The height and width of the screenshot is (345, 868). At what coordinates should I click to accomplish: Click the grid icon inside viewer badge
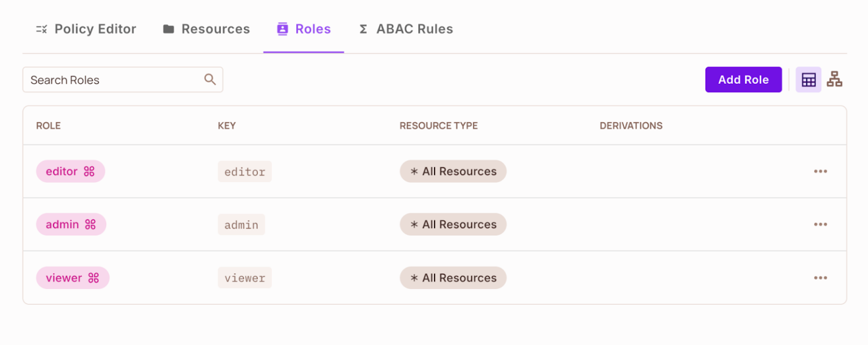(94, 278)
